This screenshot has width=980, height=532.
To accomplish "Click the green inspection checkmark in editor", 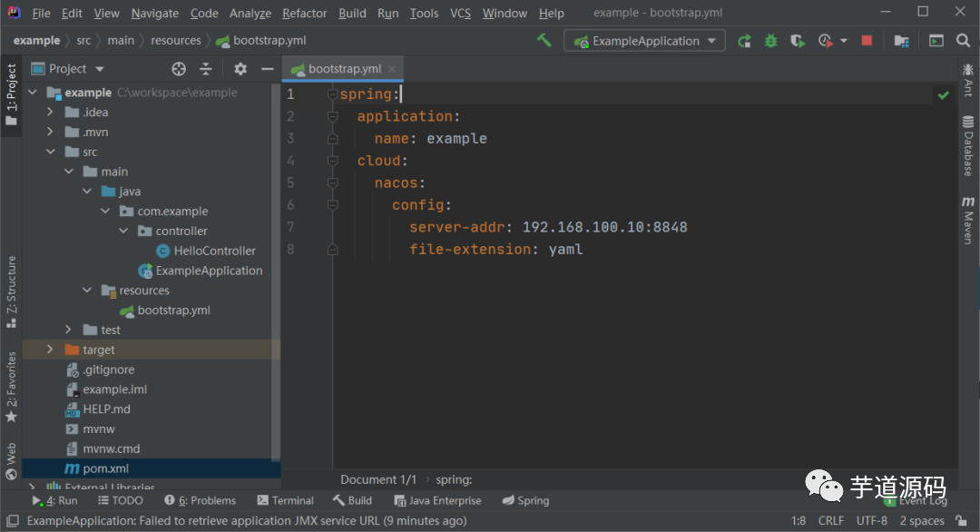I will click(943, 95).
